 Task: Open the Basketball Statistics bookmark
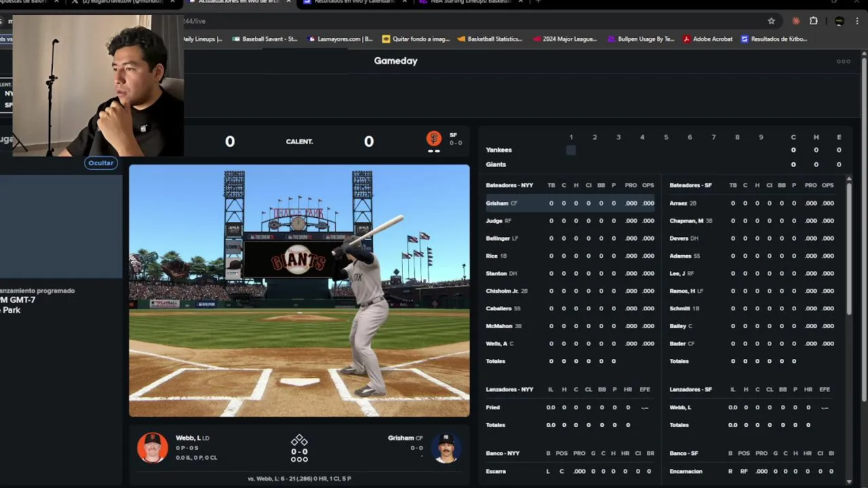tap(490, 39)
